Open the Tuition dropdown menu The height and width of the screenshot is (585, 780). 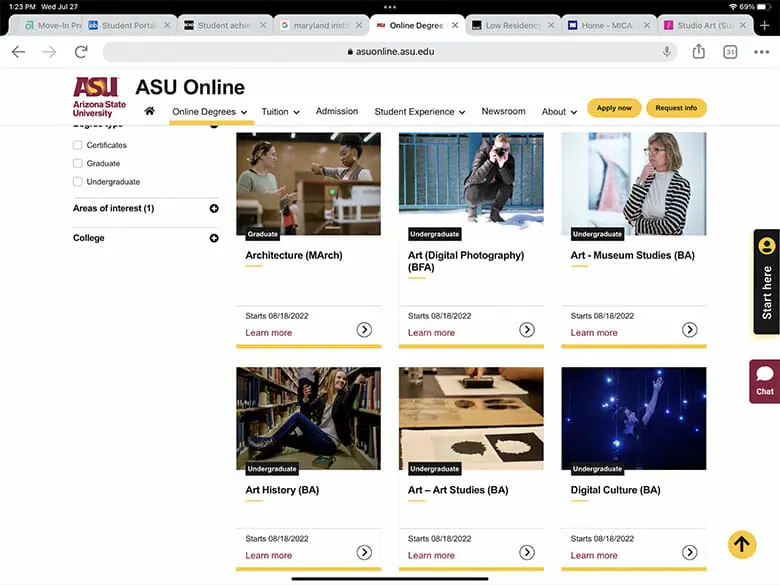281,112
